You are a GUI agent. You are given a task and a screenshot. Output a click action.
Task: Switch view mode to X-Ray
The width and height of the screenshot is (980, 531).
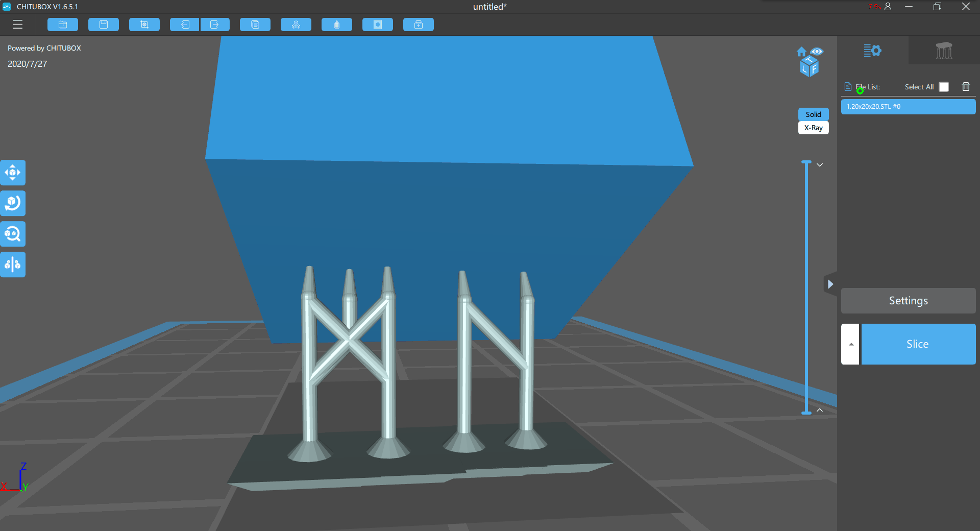pos(813,128)
